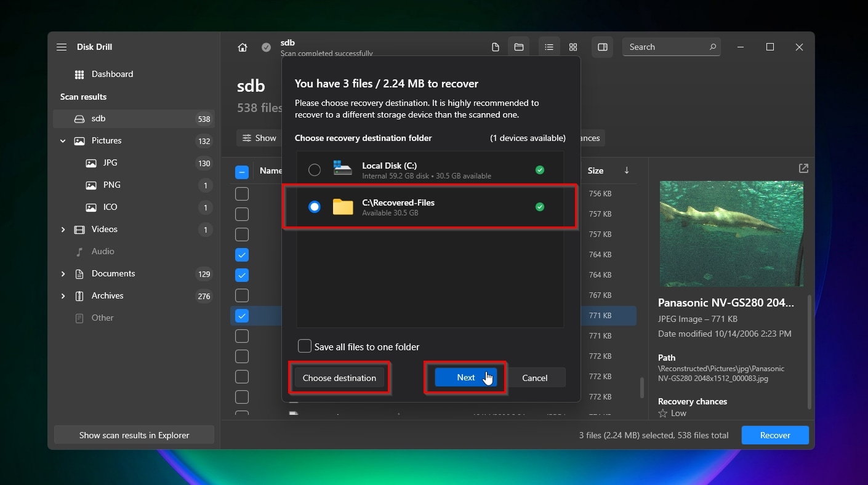Click the sdb drive icon in sidebar
This screenshot has width=868, height=485.
[x=79, y=119]
